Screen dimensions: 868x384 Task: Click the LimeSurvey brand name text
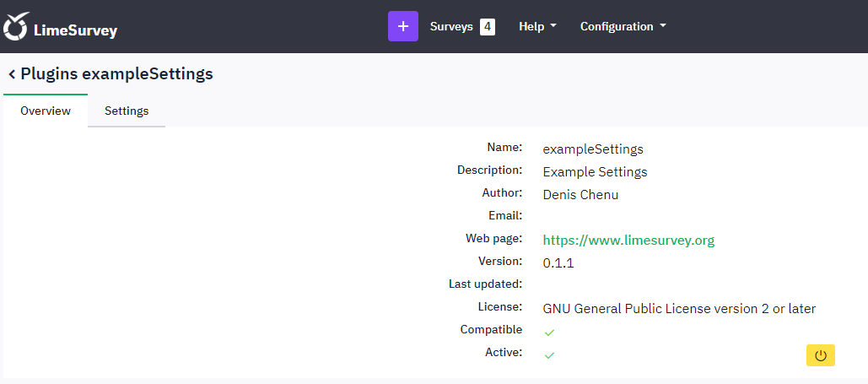point(75,31)
